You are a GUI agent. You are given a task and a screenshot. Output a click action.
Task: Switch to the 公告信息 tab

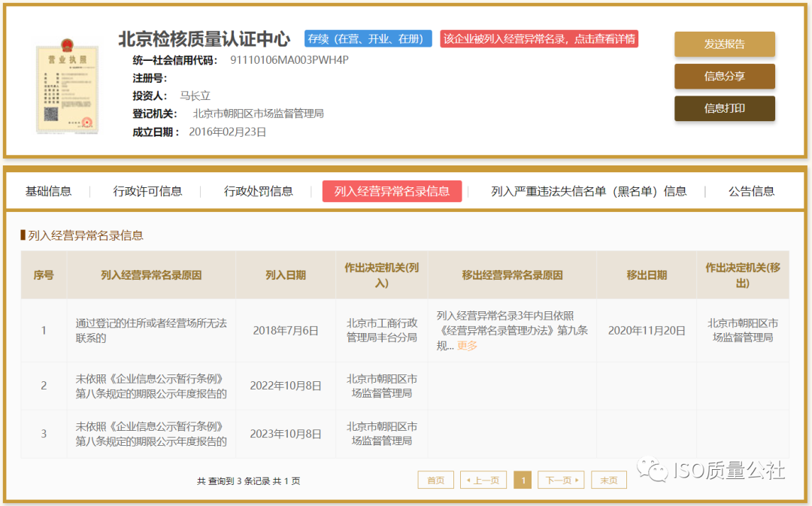(752, 191)
